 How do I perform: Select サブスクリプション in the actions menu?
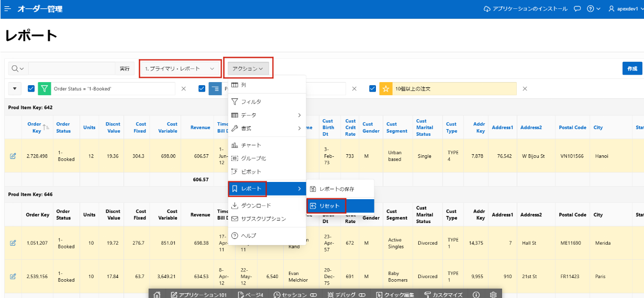(267, 219)
